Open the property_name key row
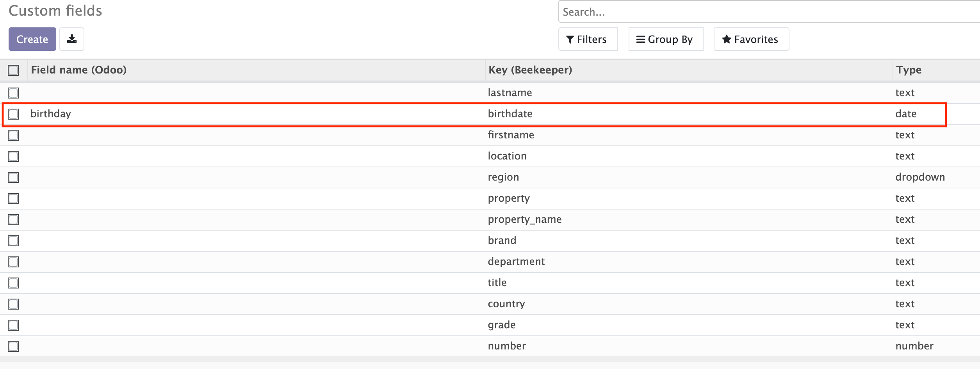This screenshot has height=369, width=980. (525, 220)
